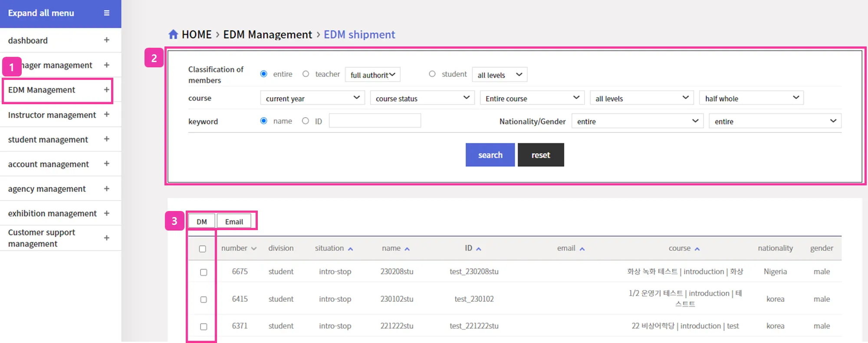Open student management menu item
Viewport: 868px width, 343px height.
[x=48, y=139]
